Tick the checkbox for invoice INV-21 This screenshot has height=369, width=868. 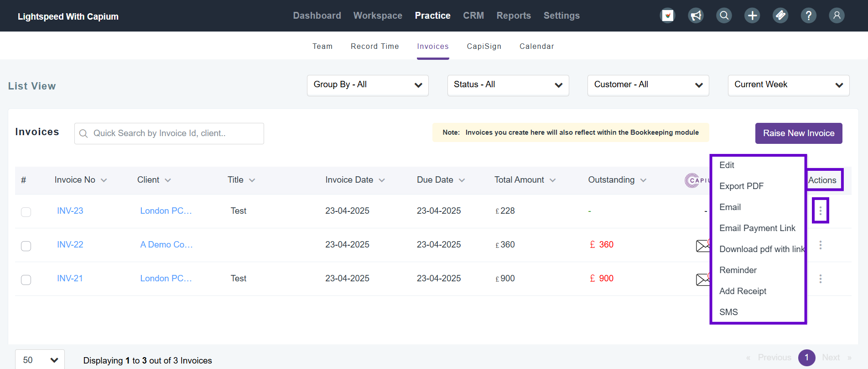[26, 279]
